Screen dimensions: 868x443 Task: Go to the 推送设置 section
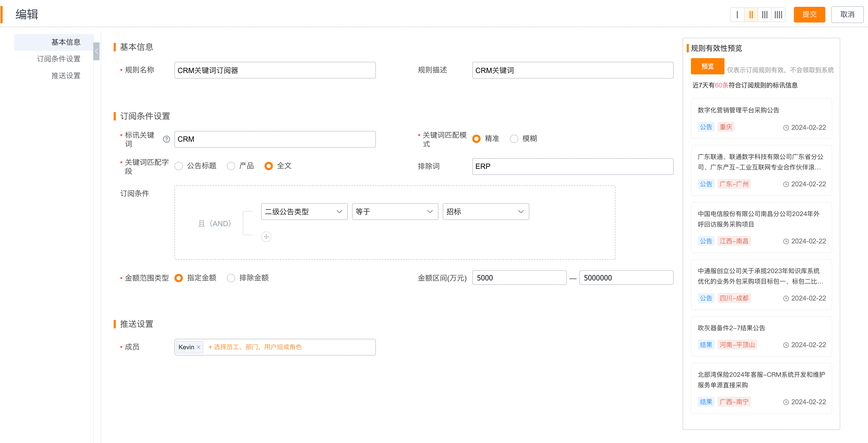pyautogui.click(x=65, y=75)
